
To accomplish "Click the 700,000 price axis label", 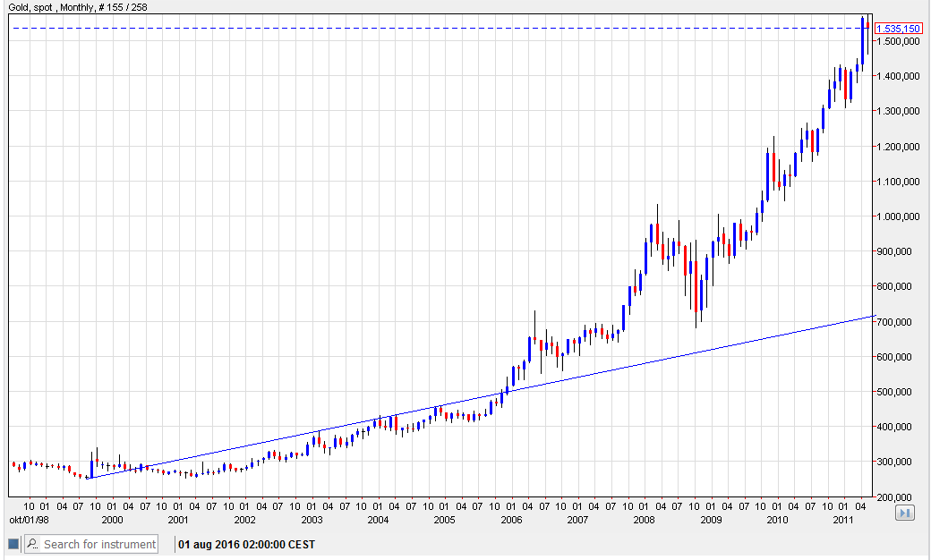I will coord(900,322).
